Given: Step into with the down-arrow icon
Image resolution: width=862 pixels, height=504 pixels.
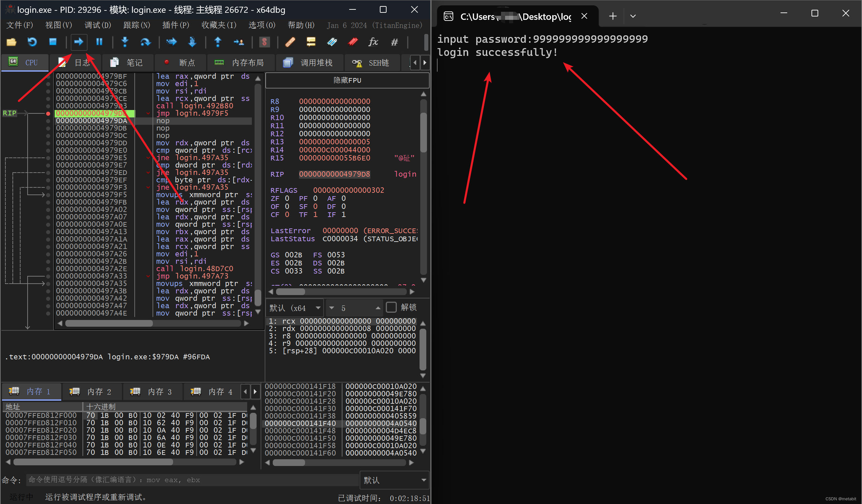Looking at the screenshot, I should coord(125,42).
